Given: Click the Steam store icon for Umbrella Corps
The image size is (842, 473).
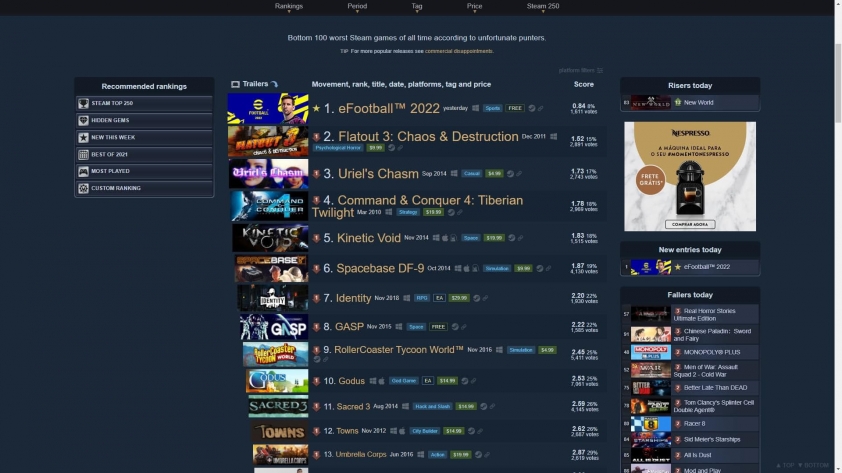Looking at the screenshot, I should point(478,455).
